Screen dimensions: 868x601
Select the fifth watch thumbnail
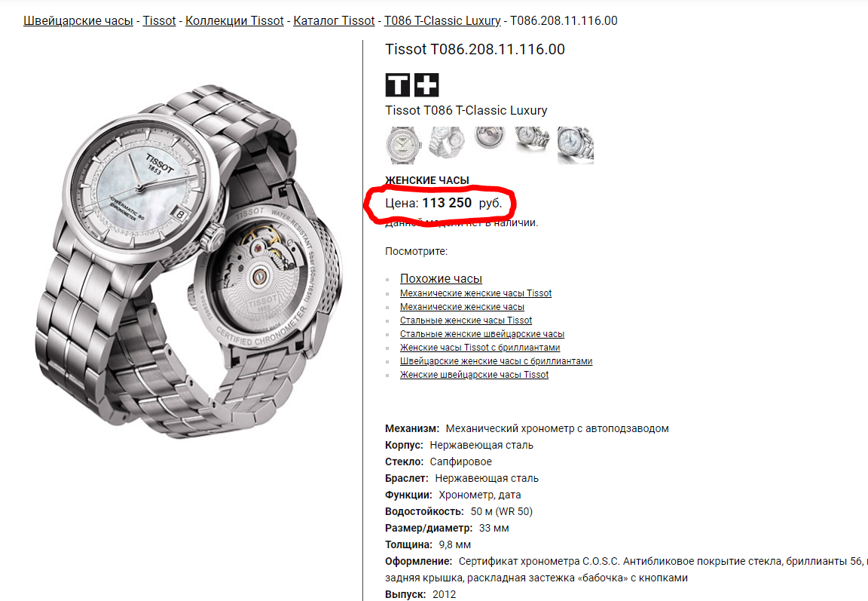(575, 145)
